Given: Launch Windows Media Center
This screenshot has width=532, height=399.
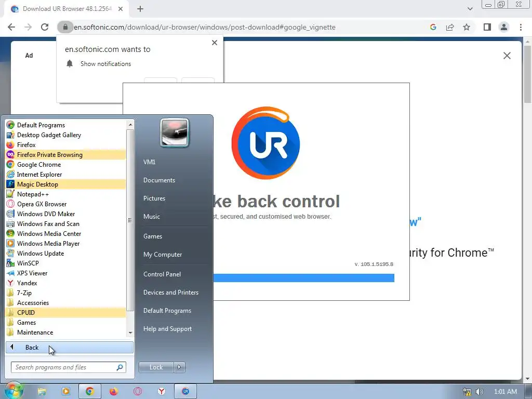Looking at the screenshot, I should click(x=66, y=233).
